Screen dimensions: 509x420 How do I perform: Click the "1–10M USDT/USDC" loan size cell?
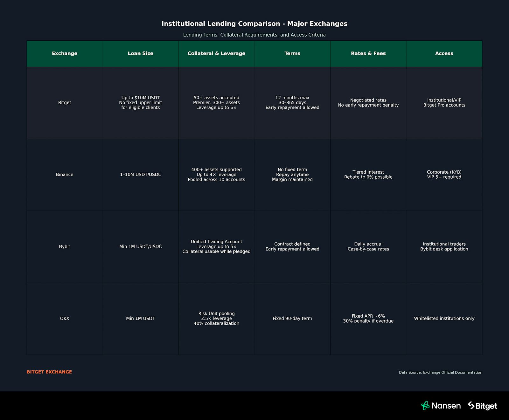click(x=140, y=175)
